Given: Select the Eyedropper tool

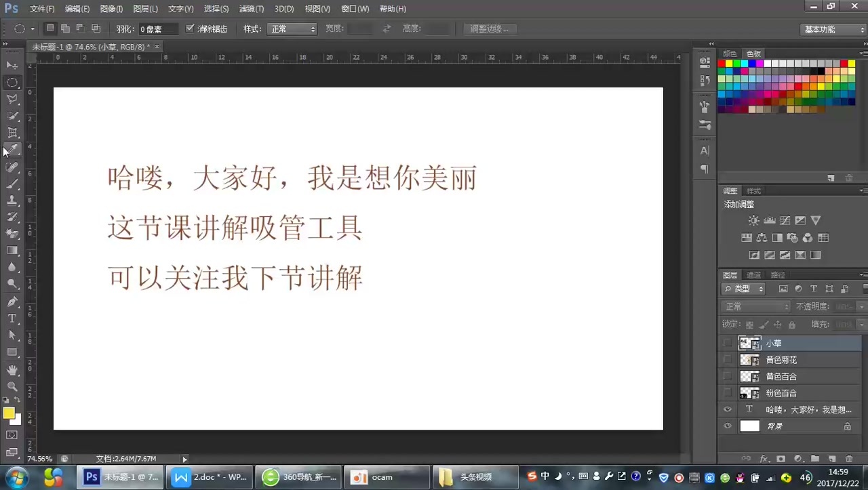Looking at the screenshot, I should 12,150.
